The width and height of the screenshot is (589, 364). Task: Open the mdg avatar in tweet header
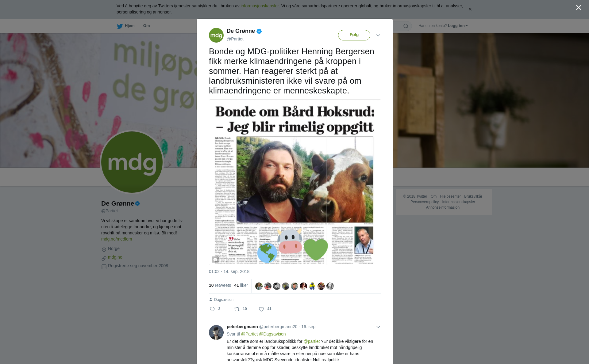[216, 35]
